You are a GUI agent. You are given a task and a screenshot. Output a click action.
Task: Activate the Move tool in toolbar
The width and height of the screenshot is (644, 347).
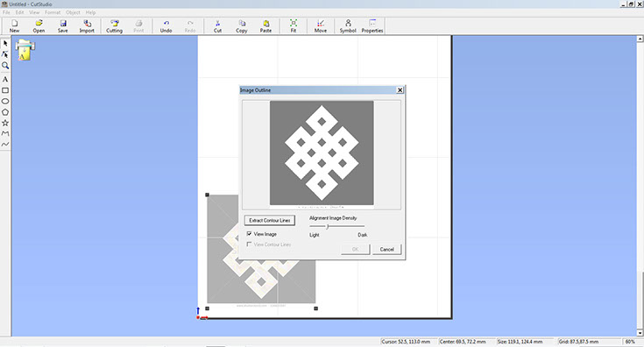pos(321,26)
